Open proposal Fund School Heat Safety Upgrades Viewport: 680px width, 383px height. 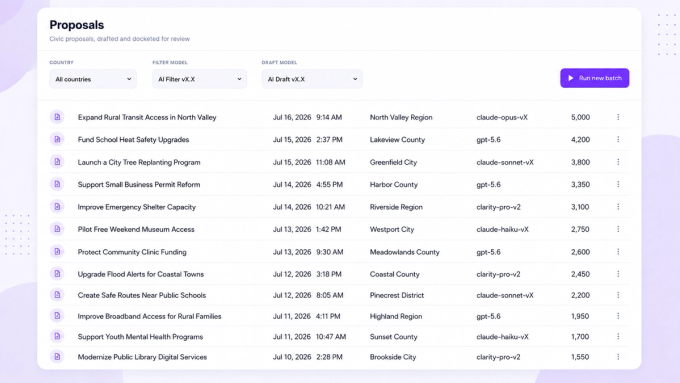point(133,140)
